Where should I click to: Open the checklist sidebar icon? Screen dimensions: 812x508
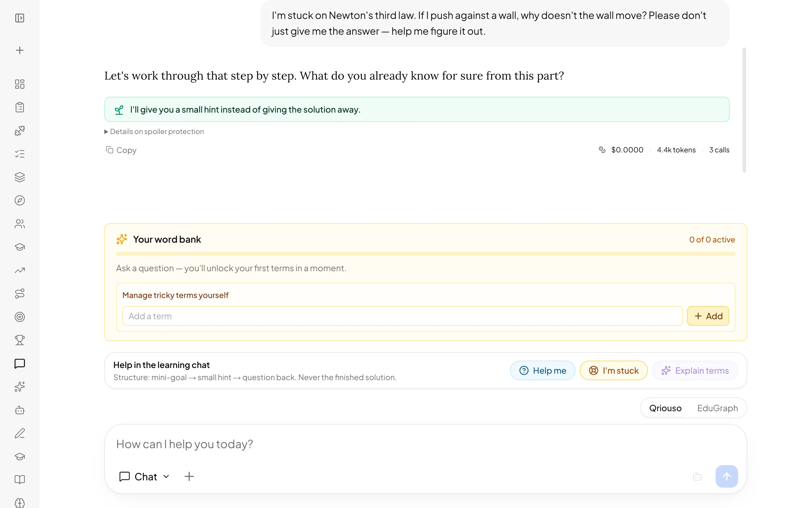(x=19, y=154)
